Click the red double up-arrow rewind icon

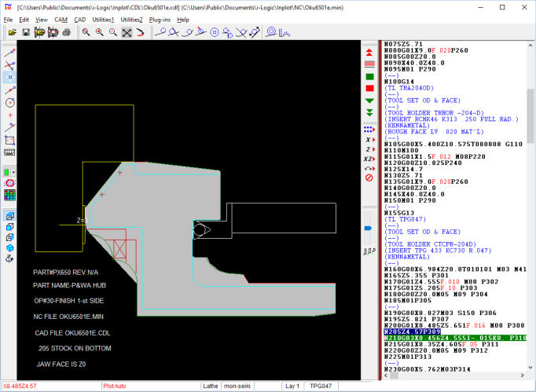point(369,51)
